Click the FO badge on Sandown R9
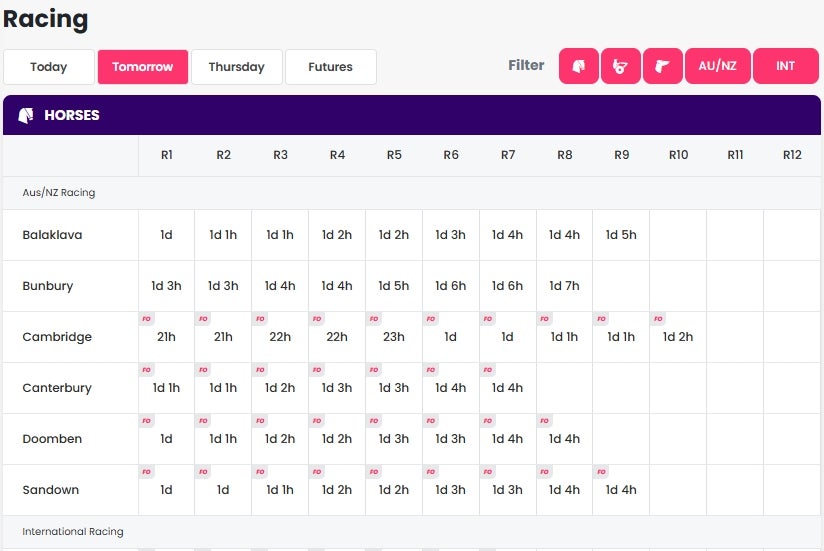 pyautogui.click(x=601, y=472)
